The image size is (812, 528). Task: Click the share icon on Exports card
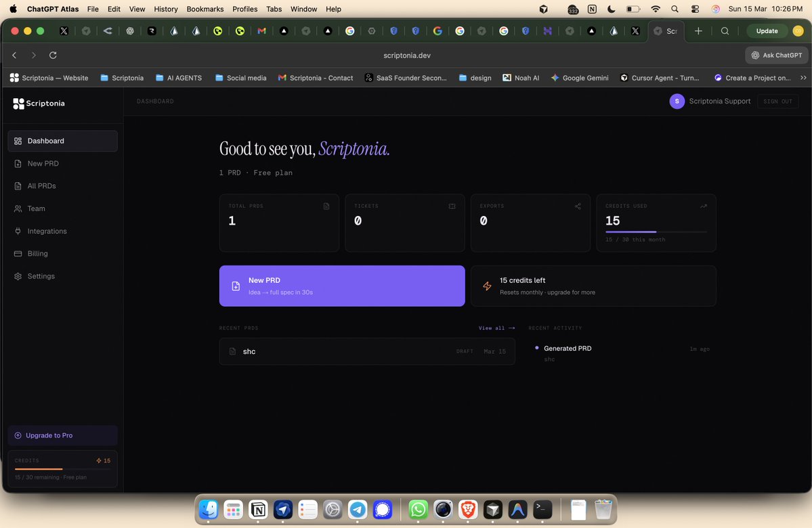[578, 206]
